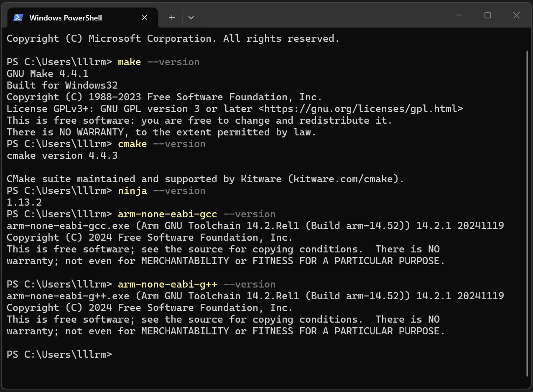Click the 'cmake version 4.4.3' output line

point(62,155)
